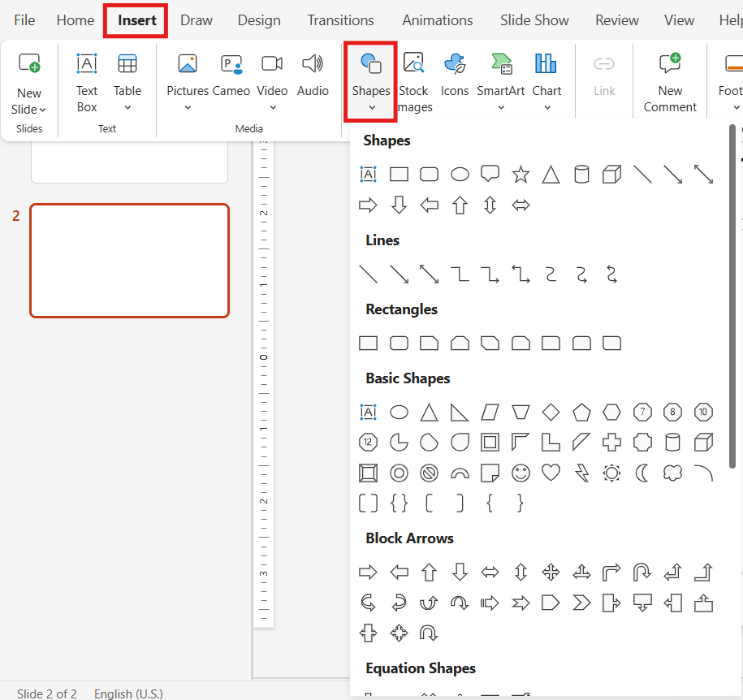This screenshot has width=743, height=700.
Task: Choose the curved connector line
Action: pyautogui.click(x=551, y=274)
